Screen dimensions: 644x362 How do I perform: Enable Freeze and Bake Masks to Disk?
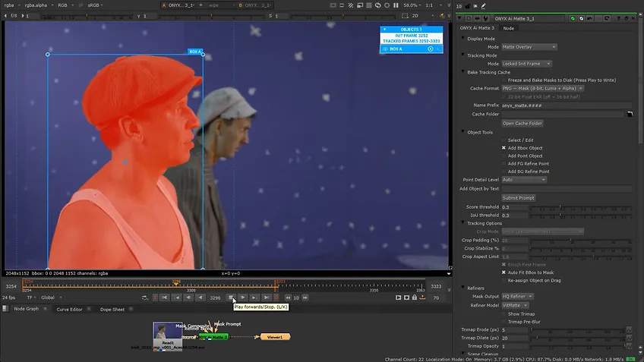point(504,80)
